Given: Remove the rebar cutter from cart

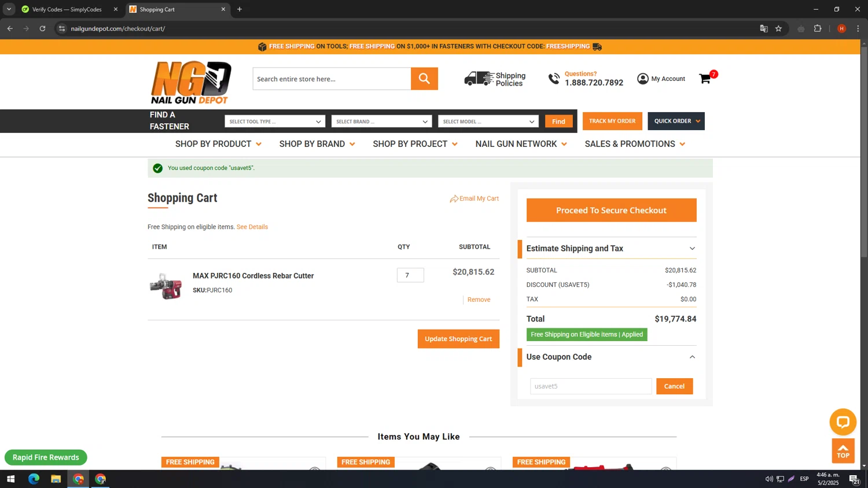Looking at the screenshot, I should pyautogui.click(x=479, y=300).
